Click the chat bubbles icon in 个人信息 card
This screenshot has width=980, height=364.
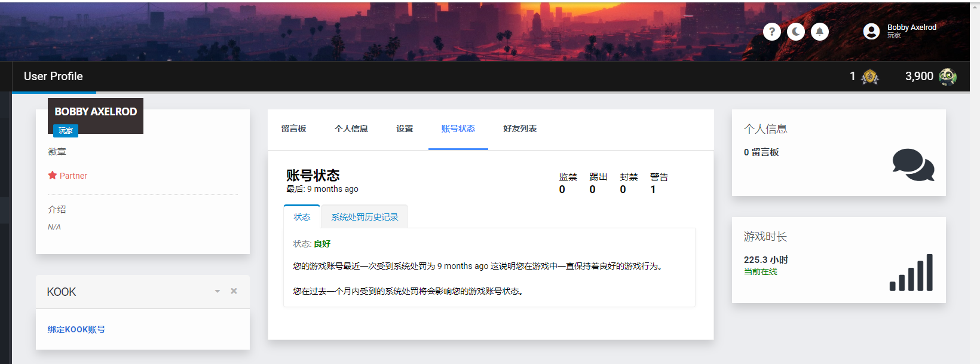913,165
